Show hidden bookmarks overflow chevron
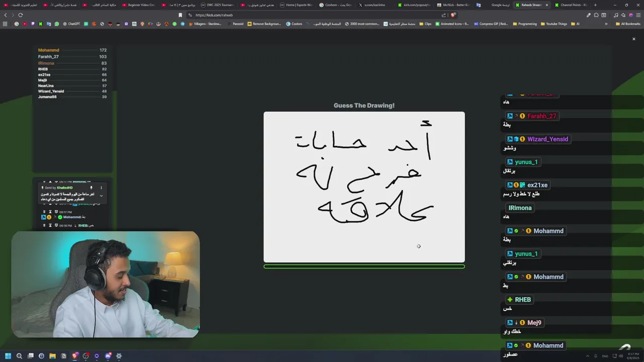This screenshot has width=644, height=362. click(606, 24)
